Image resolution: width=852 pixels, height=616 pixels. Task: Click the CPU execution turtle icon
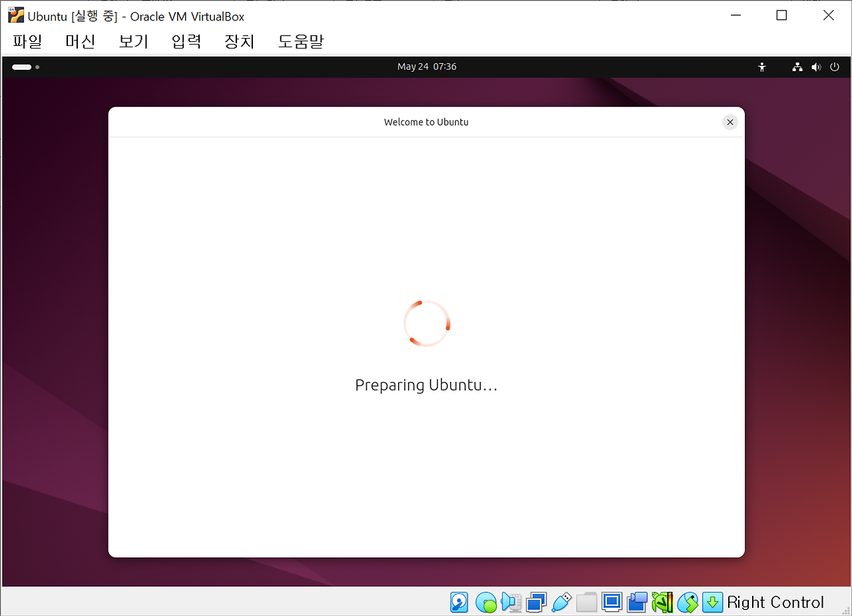click(662, 602)
